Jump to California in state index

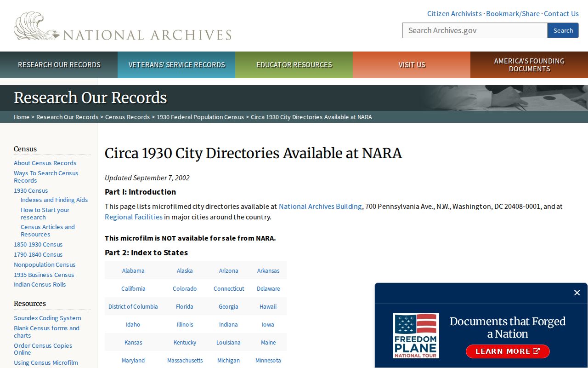[133, 288]
